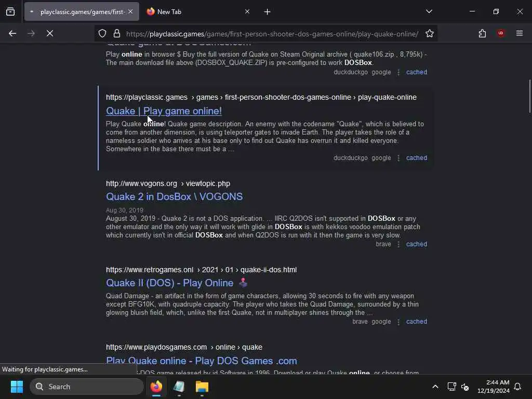Click the http://www.vogons.org URL text
The image size is (532, 399).
(141, 183)
